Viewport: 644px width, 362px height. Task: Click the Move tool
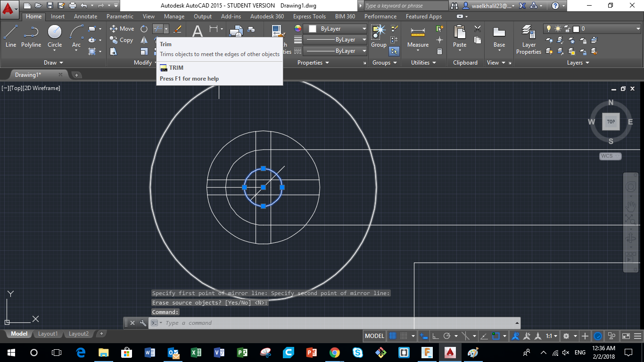(x=122, y=29)
